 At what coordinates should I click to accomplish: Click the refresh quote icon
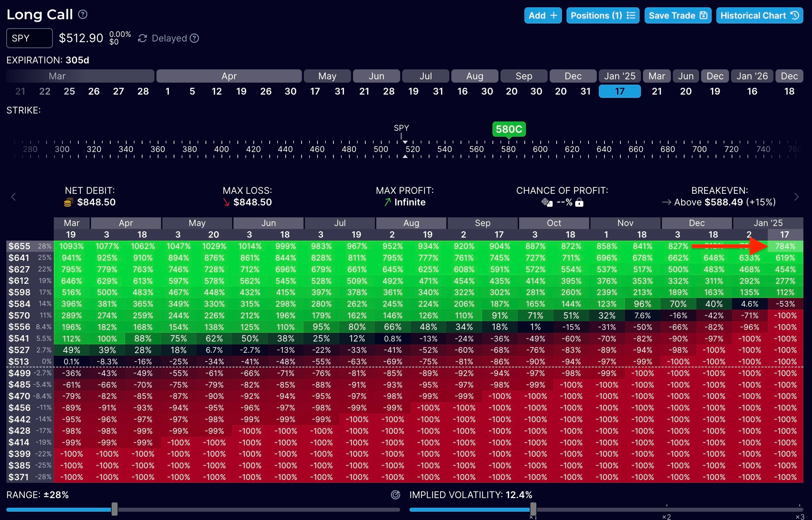pos(142,38)
